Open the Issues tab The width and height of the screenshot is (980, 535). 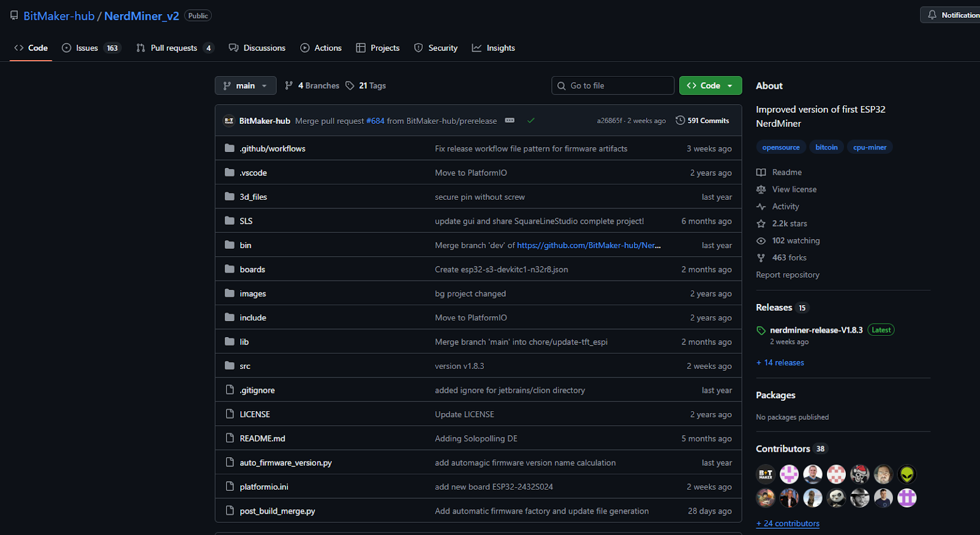point(87,48)
